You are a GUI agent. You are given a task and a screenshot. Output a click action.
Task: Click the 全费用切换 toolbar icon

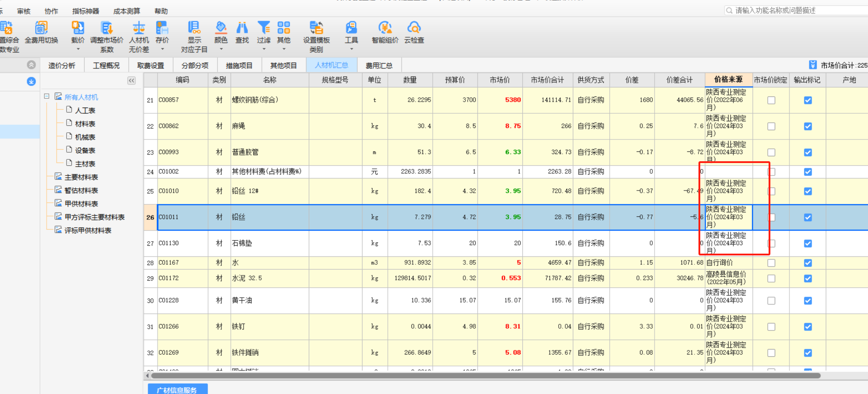[41, 28]
